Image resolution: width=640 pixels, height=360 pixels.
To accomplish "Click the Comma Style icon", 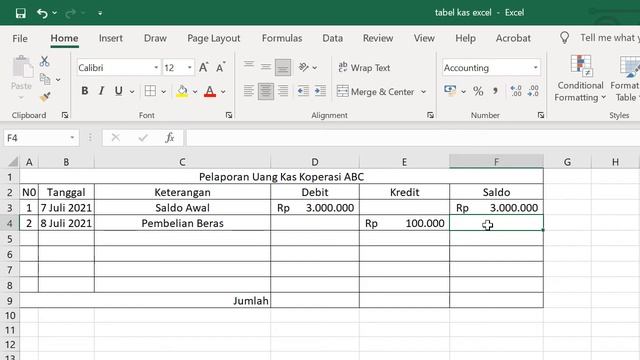I will 495,91.
